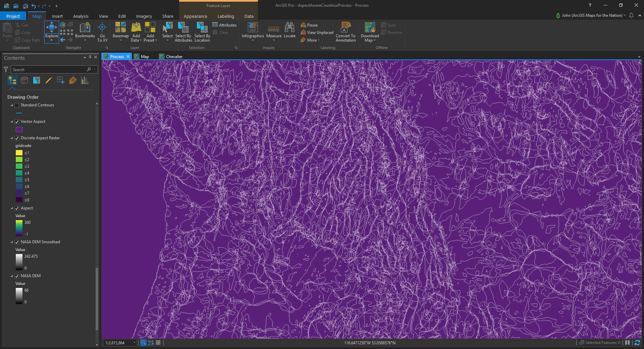Hide the Vector Aspect layer
The image size is (644, 349).
pyautogui.click(x=17, y=122)
